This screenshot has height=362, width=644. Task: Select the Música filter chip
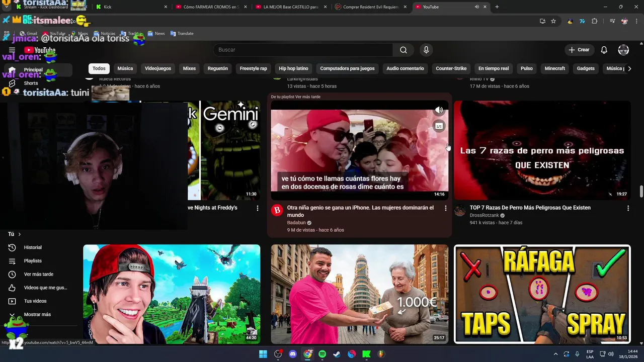pyautogui.click(x=125, y=68)
